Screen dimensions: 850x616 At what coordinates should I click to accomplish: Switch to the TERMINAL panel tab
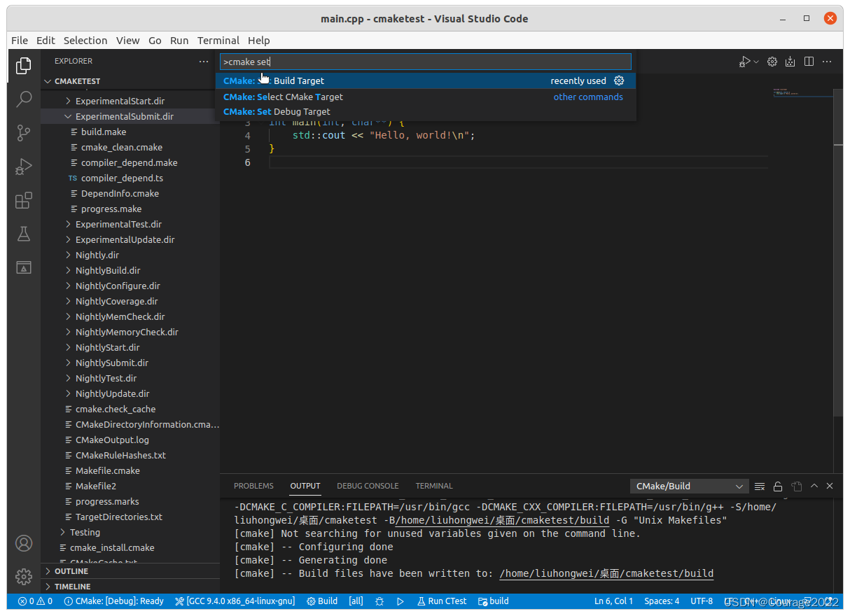[x=434, y=486]
